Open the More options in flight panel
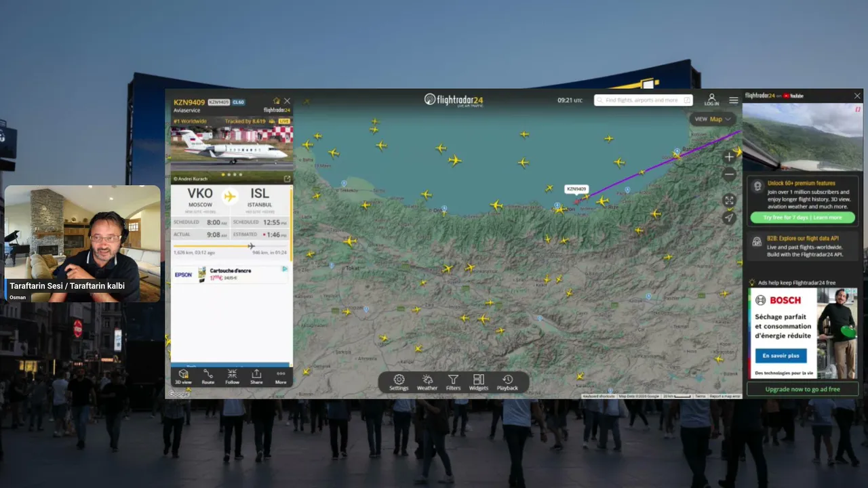868x488 pixels. pos(281,377)
